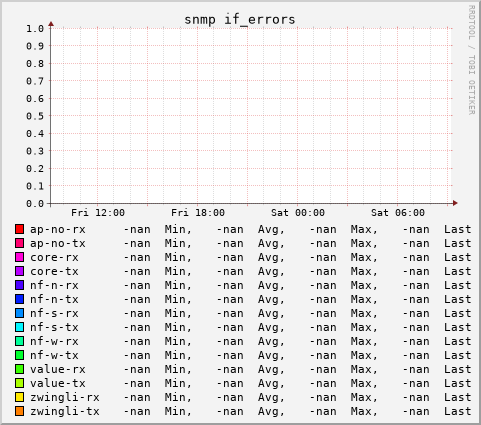Screen dimensions: 481x425
Task: Click the teal nf-w-rx legend swatch
Action: click(x=19, y=341)
